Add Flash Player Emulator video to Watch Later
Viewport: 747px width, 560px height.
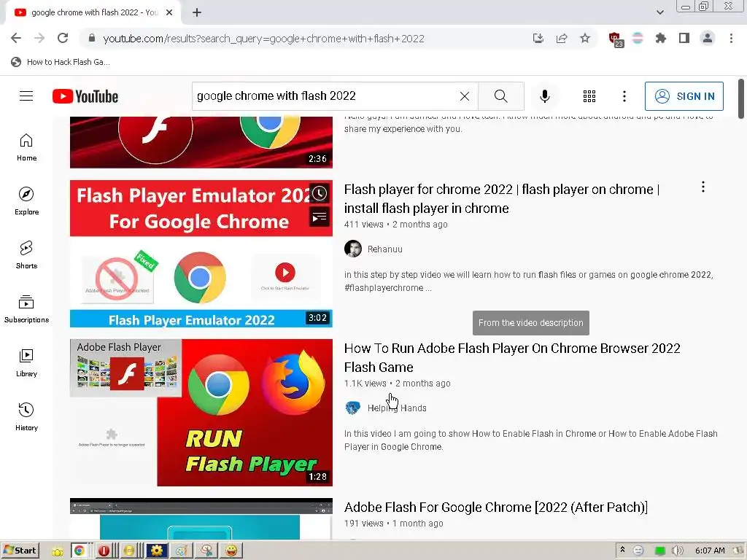coord(320,193)
